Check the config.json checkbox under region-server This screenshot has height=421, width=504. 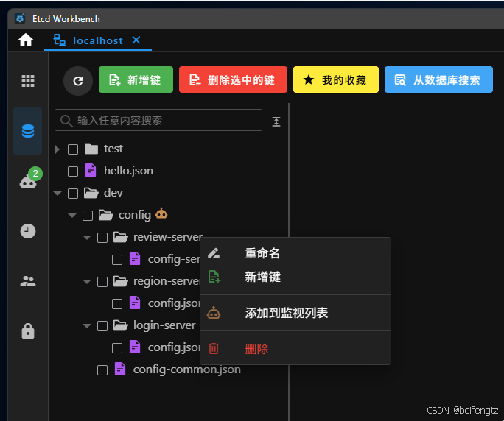117,304
